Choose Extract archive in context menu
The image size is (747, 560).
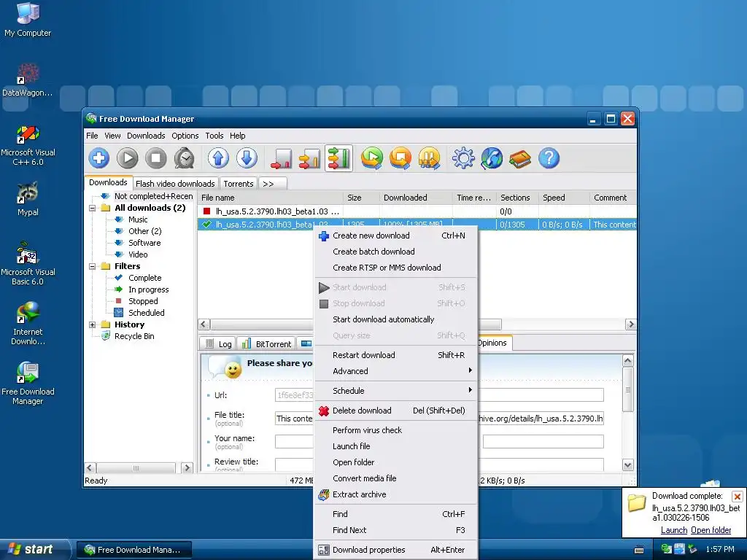[x=395, y=494]
